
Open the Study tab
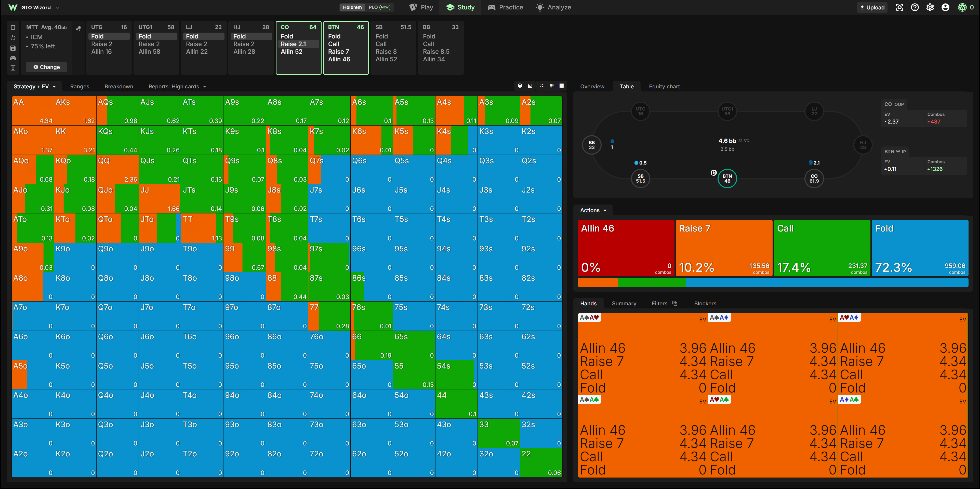coord(460,7)
